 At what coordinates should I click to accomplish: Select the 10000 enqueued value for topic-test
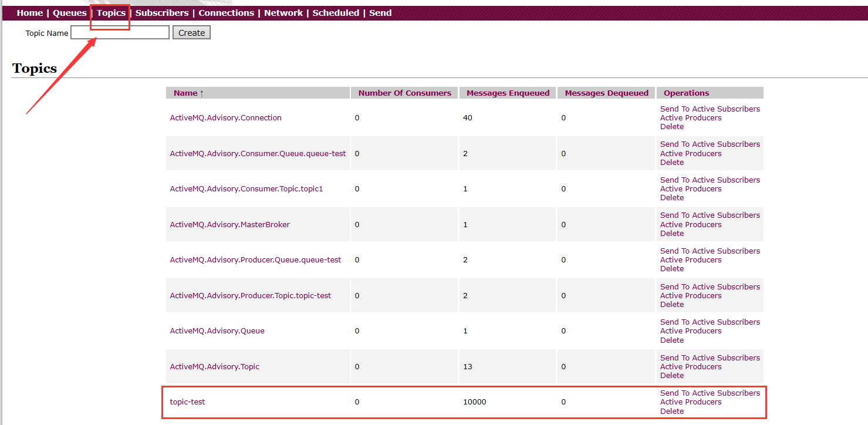click(x=474, y=402)
